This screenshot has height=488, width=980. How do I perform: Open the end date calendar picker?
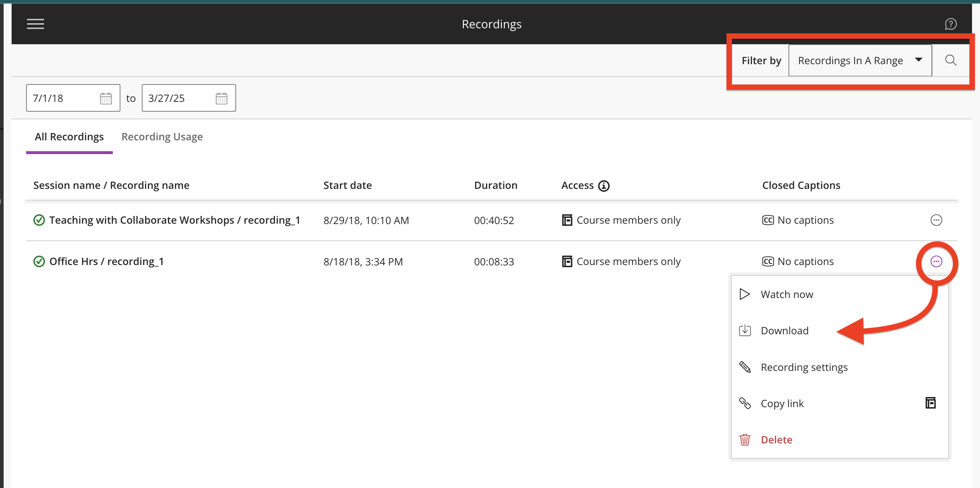pyautogui.click(x=221, y=98)
